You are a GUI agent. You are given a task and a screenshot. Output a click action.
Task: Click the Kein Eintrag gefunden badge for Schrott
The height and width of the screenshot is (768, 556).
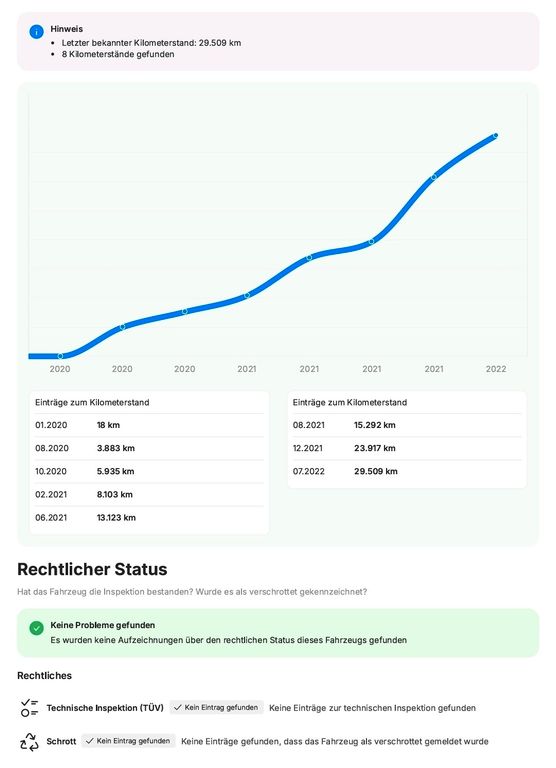pos(128,741)
